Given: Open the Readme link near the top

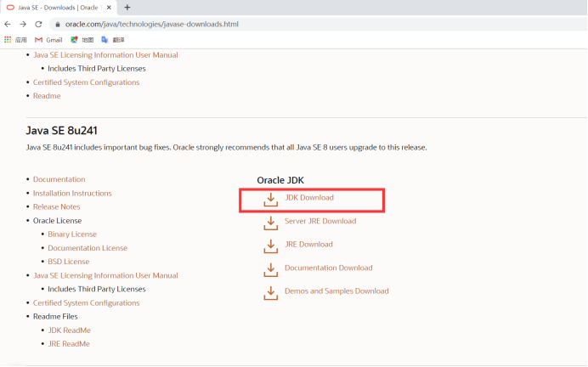Looking at the screenshot, I should [x=47, y=96].
